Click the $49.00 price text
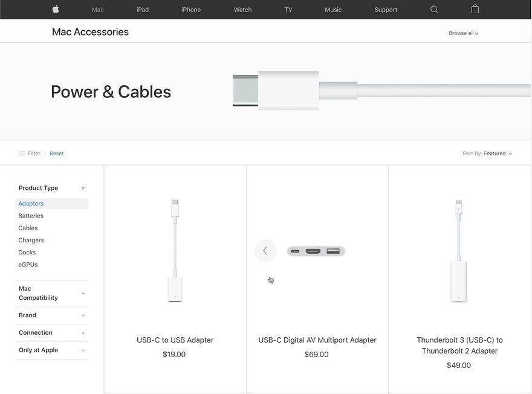Screen dimensions: 532x394 [459, 366]
